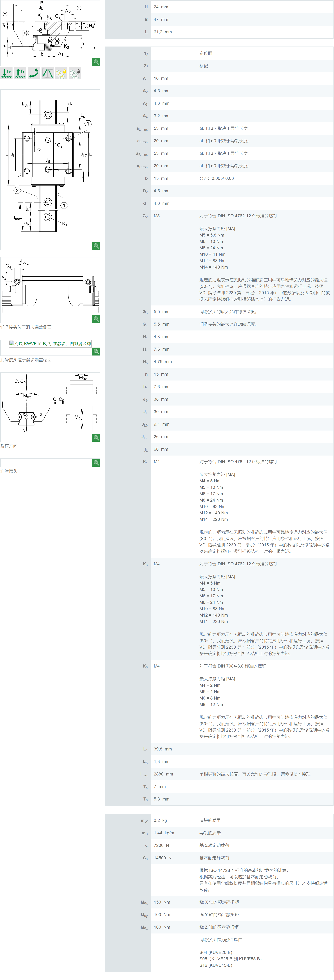Click the tolerance note 公差: -0,005/-0,03
This screenshot has width=334, height=980.
217,178
